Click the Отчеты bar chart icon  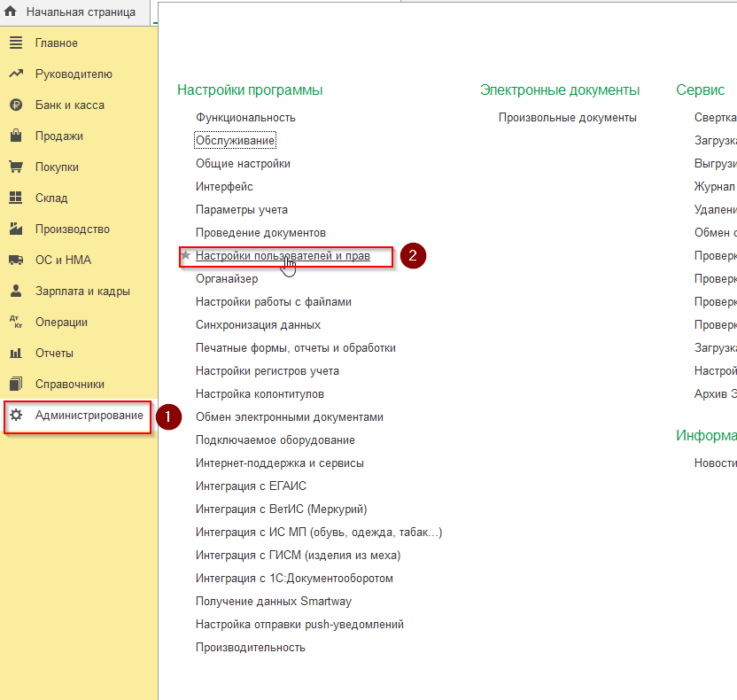(x=16, y=353)
